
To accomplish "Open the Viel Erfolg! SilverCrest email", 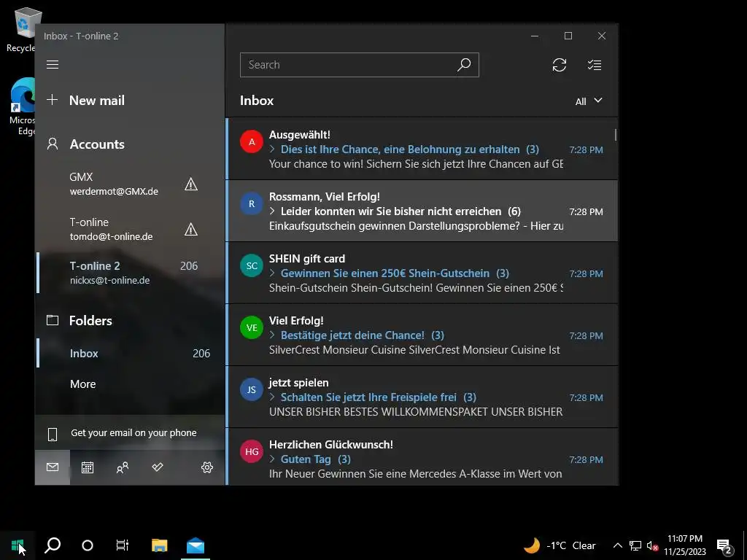I will click(x=422, y=335).
